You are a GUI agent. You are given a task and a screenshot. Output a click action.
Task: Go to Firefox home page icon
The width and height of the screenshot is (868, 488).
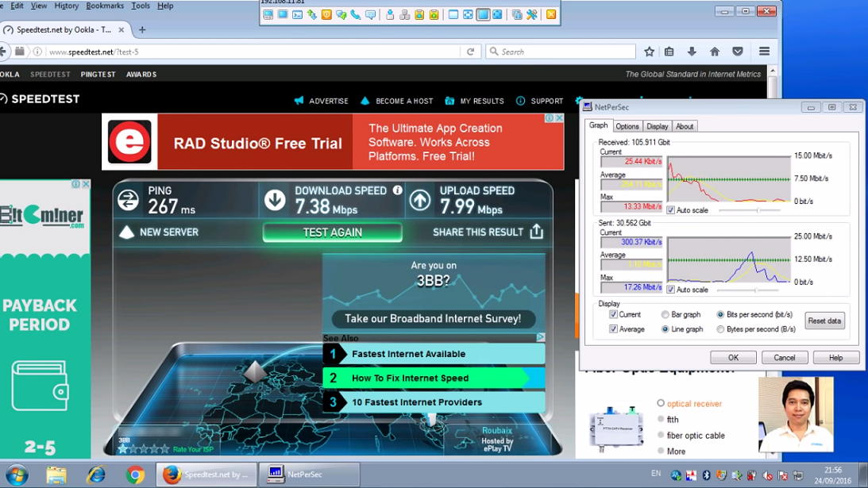(x=715, y=52)
